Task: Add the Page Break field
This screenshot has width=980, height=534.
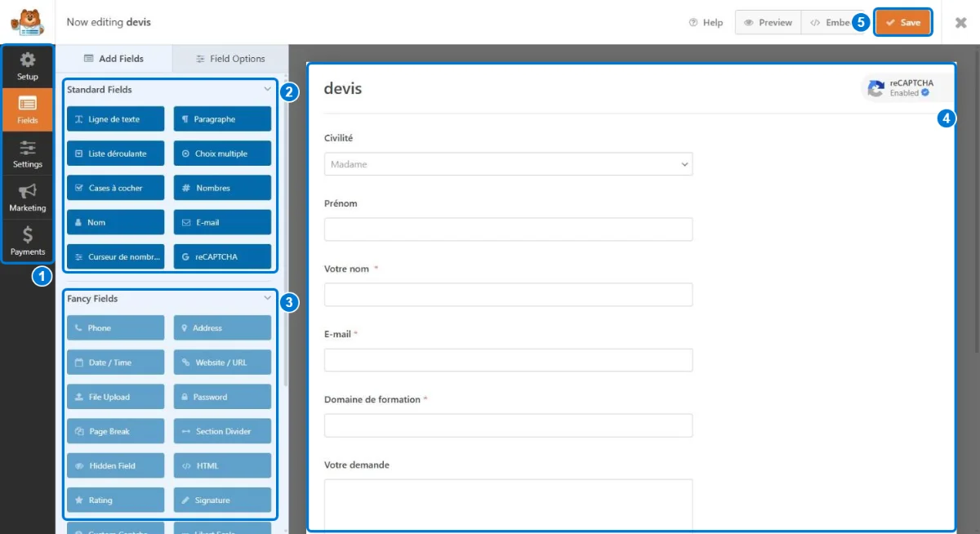Action: tap(115, 431)
